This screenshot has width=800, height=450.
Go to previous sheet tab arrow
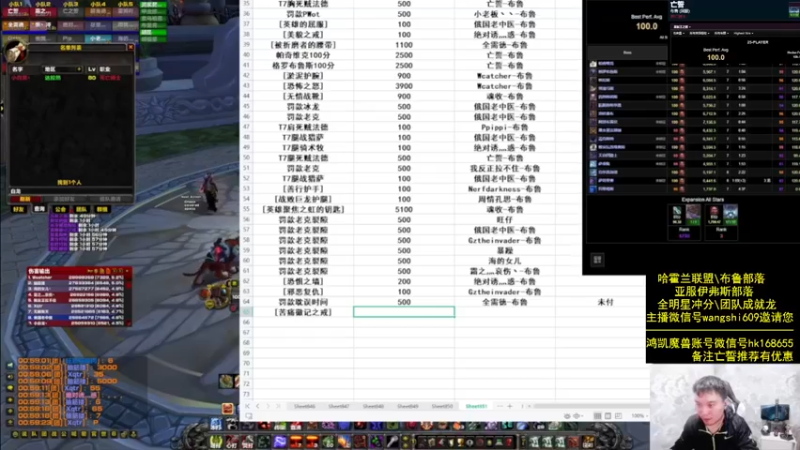tap(258, 406)
